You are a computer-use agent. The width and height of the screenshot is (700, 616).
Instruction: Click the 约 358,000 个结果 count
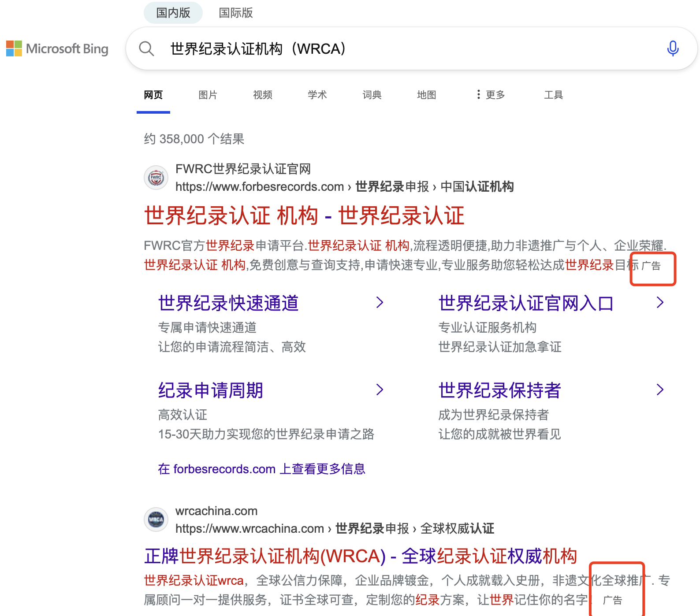click(x=194, y=139)
